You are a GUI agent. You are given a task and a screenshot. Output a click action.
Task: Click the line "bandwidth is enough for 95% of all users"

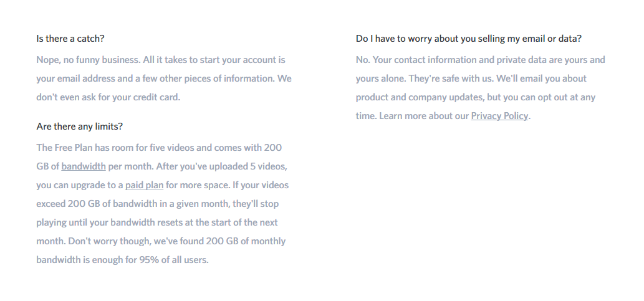(x=122, y=260)
